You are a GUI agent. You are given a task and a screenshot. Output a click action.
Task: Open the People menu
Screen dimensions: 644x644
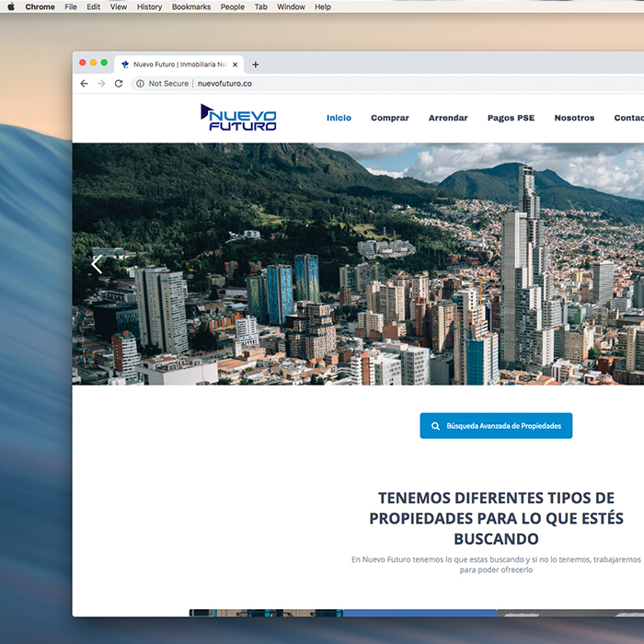232,7
